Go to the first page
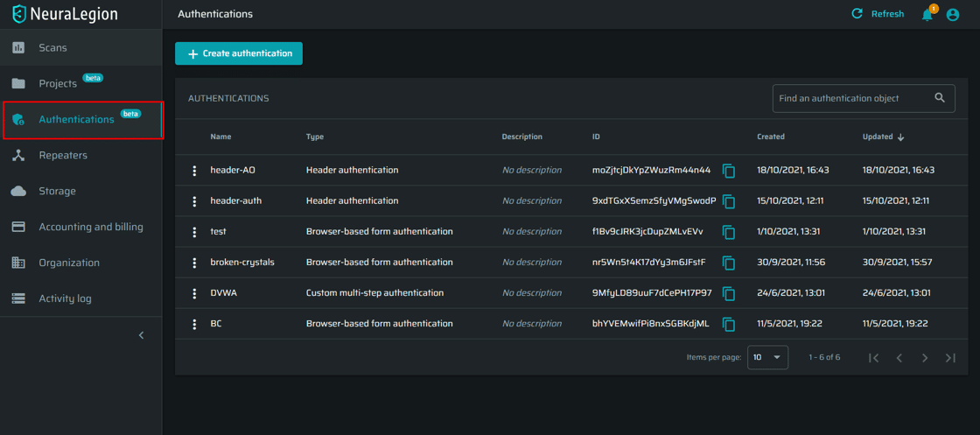Viewport: 980px width, 435px height. [x=874, y=357]
